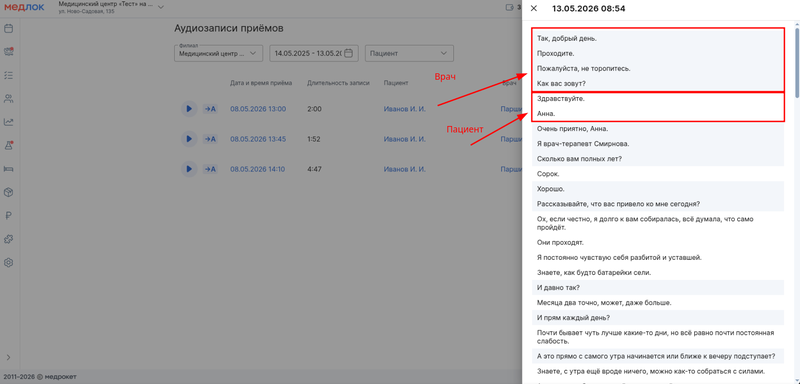Play the 08.05.2026 13:45 recording
The width and height of the screenshot is (800, 384).
[x=189, y=139]
